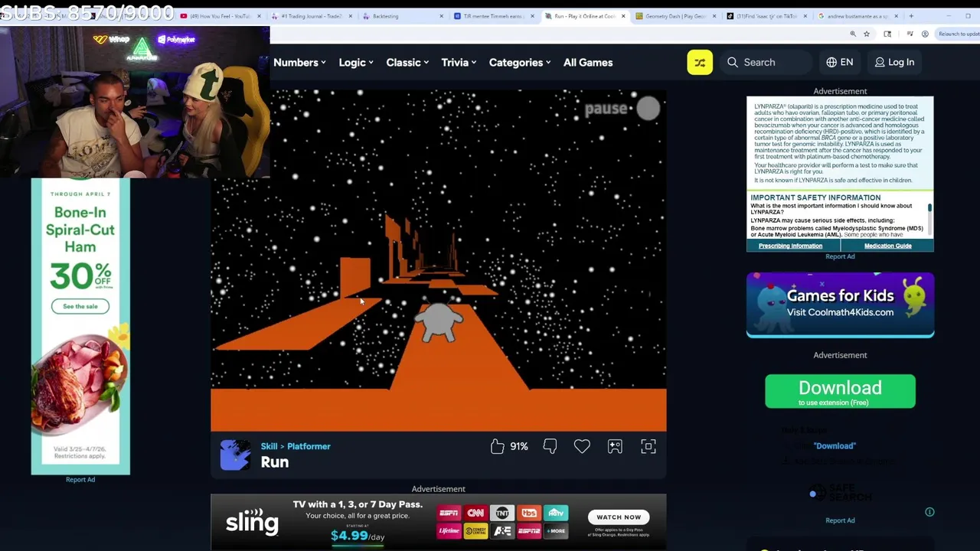The height and width of the screenshot is (551, 980).
Task: Open the Medication Guide link
Action: [x=887, y=246]
